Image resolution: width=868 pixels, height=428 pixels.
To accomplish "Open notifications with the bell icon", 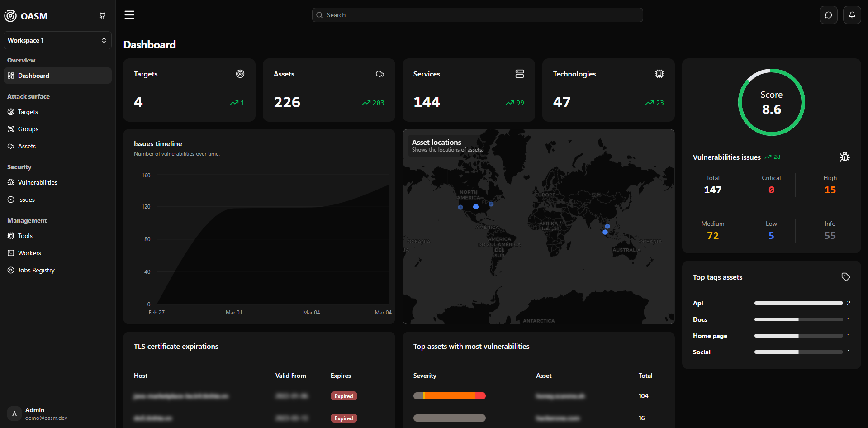I will click(x=852, y=14).
